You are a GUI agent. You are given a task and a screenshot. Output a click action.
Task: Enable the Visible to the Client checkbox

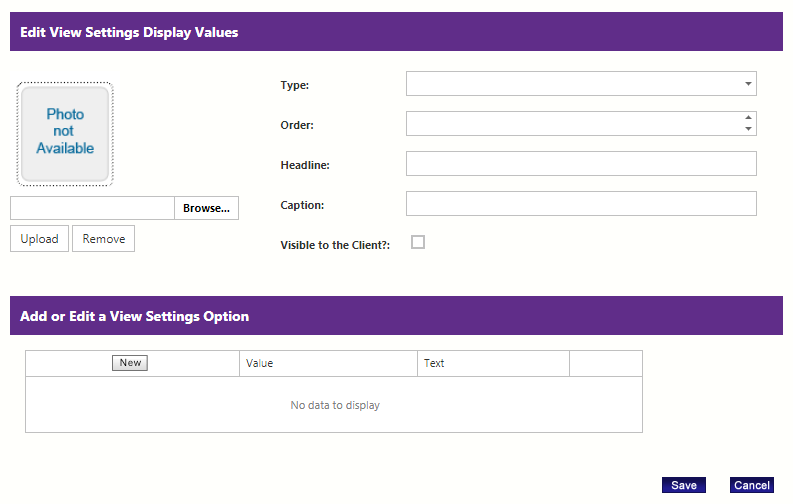[x=418, y=242]
